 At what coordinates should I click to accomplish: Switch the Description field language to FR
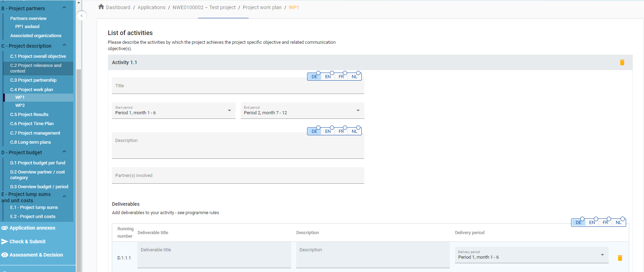tap(341, 131)
